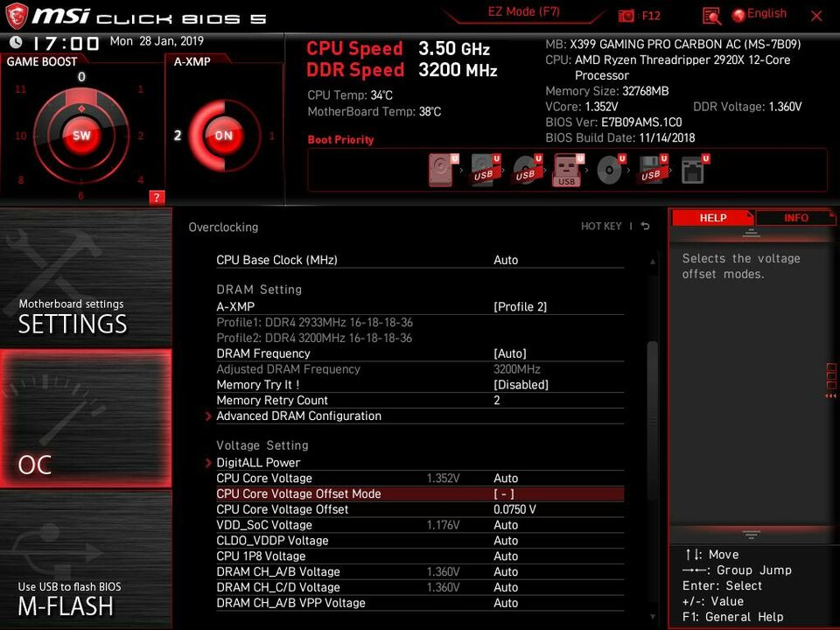Click the HOT KEY label
840x630 pixels.
pyautogui.click(x=601, y=227)
